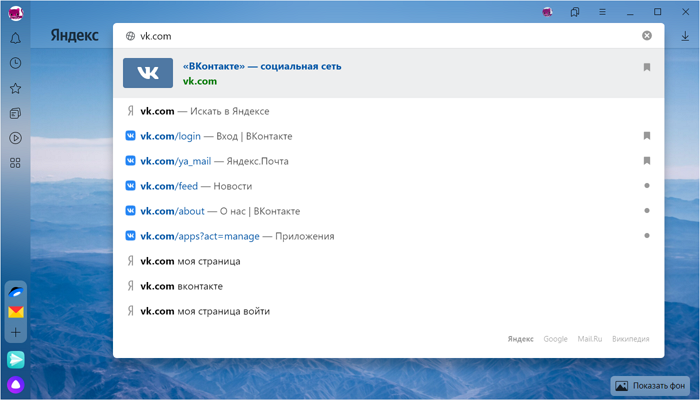
Task: Toggle bookmark on vk.com/login suggestion
Action: (646, 136)
